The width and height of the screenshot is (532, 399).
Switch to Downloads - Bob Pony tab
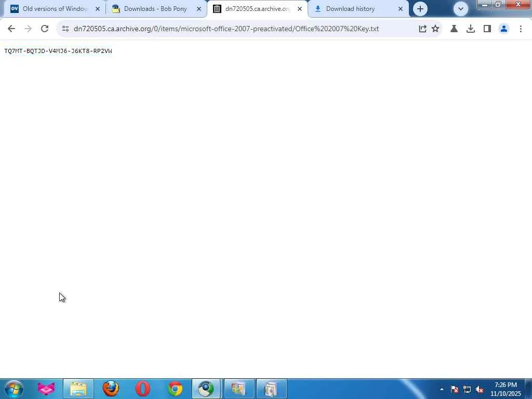[155, 9]
